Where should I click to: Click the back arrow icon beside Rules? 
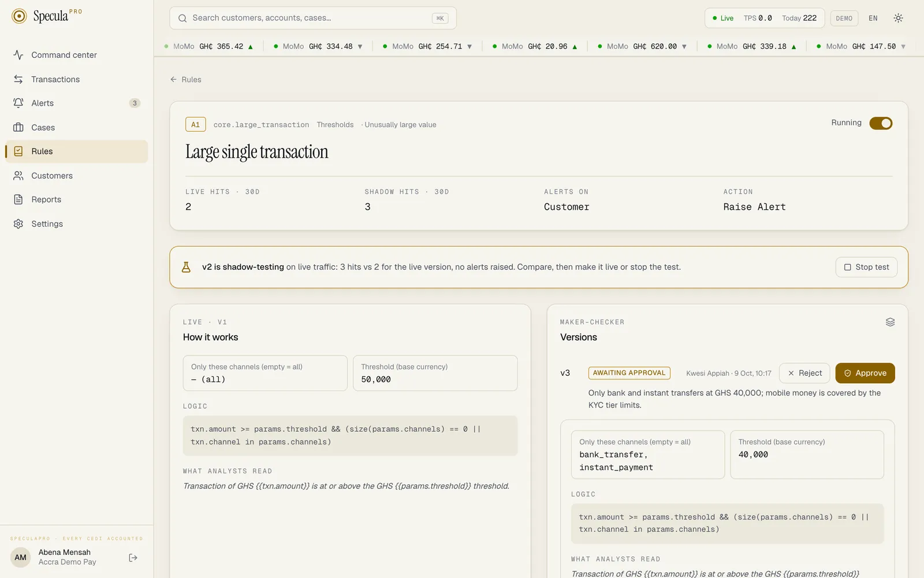173,80
